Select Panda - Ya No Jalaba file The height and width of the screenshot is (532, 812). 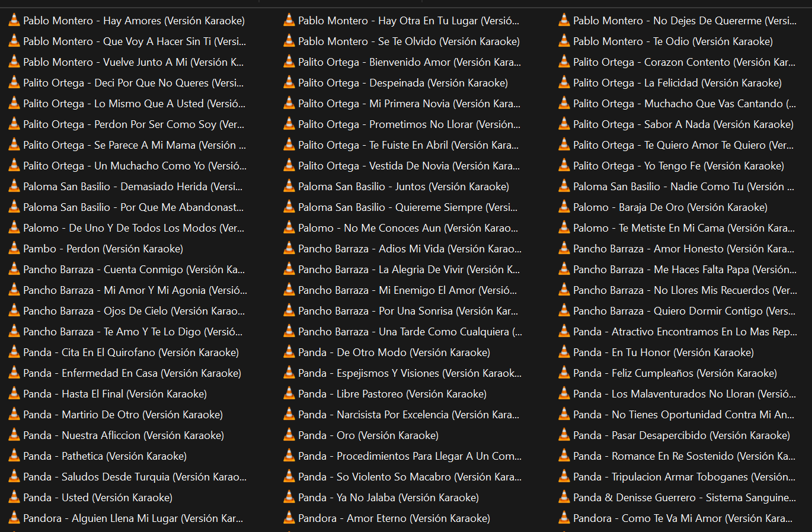[388, 498]
